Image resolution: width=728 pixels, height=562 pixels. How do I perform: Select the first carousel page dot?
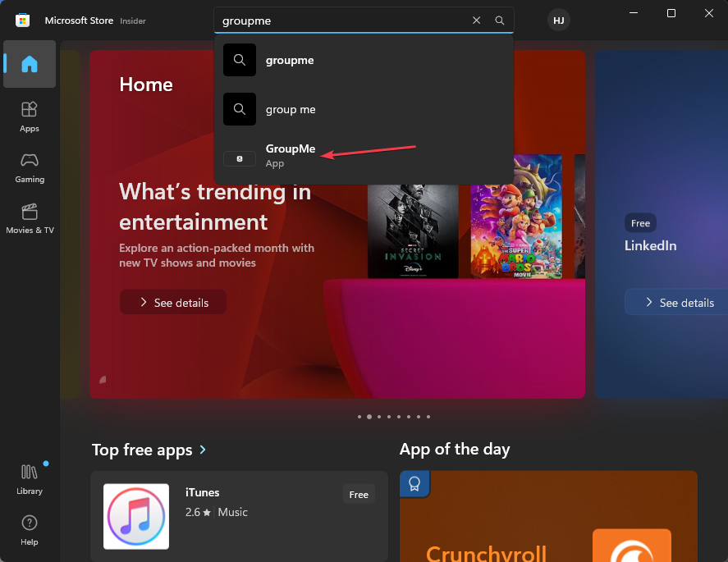tap(359, 417)
